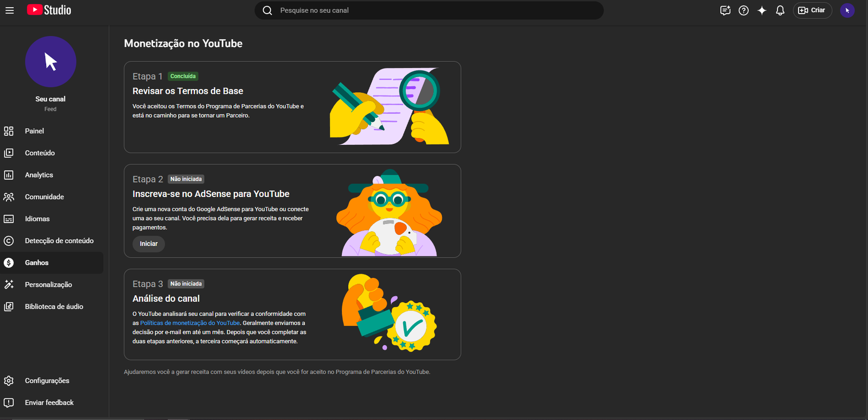
Task: Open the account avatar menu
Action: [x=847, y=10]
